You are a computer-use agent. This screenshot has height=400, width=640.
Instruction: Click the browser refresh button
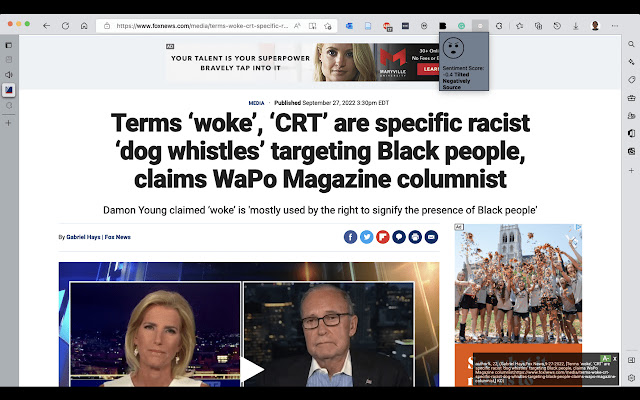click(x=65, y=26)
